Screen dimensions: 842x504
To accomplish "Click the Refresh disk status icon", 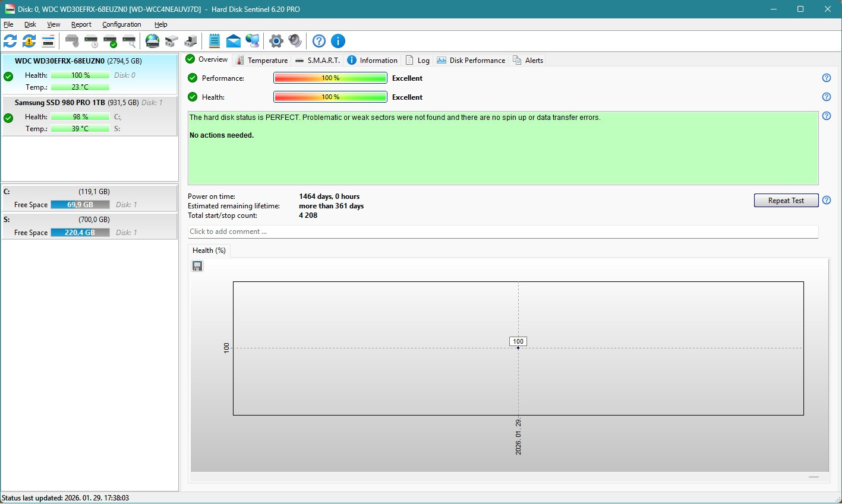I will (10, 41).
